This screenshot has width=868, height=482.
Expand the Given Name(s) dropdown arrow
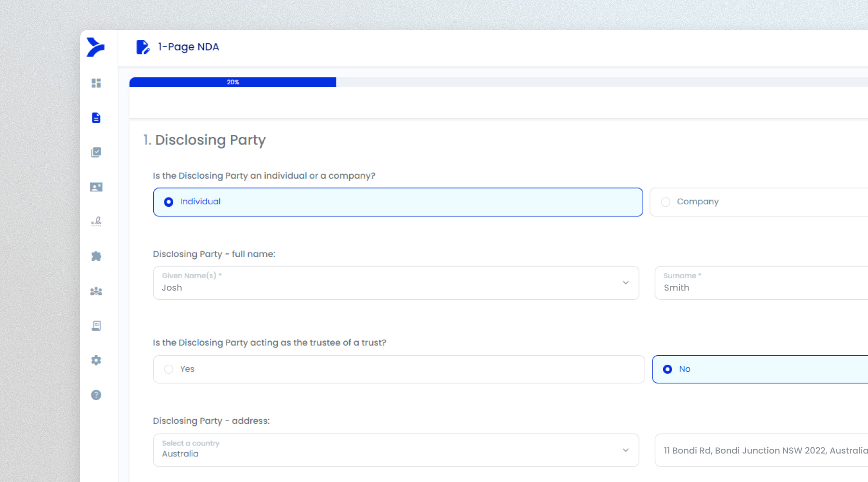click(625, 283)
